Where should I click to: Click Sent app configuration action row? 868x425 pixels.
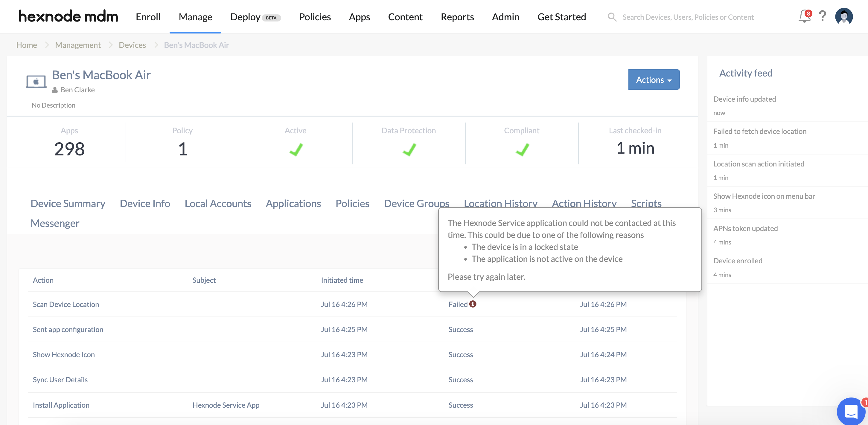point(352,329)
